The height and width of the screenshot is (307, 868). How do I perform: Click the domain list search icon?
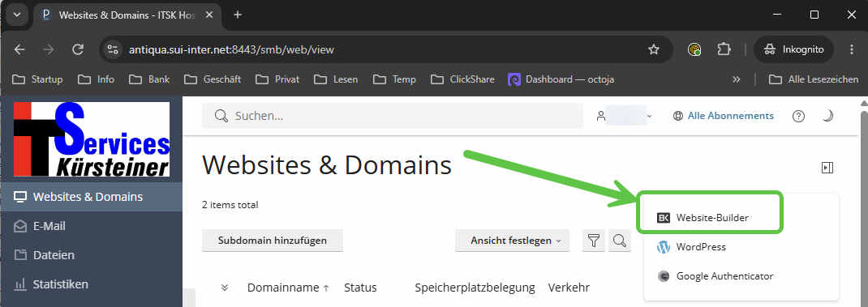(x=620, y=241)
